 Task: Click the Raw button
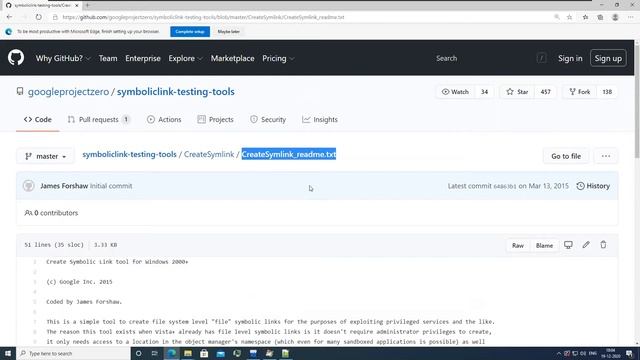(x=518, y=245)
